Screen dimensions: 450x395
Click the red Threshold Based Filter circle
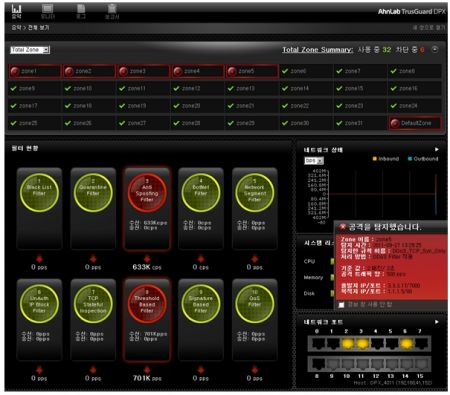coord(147,304)
